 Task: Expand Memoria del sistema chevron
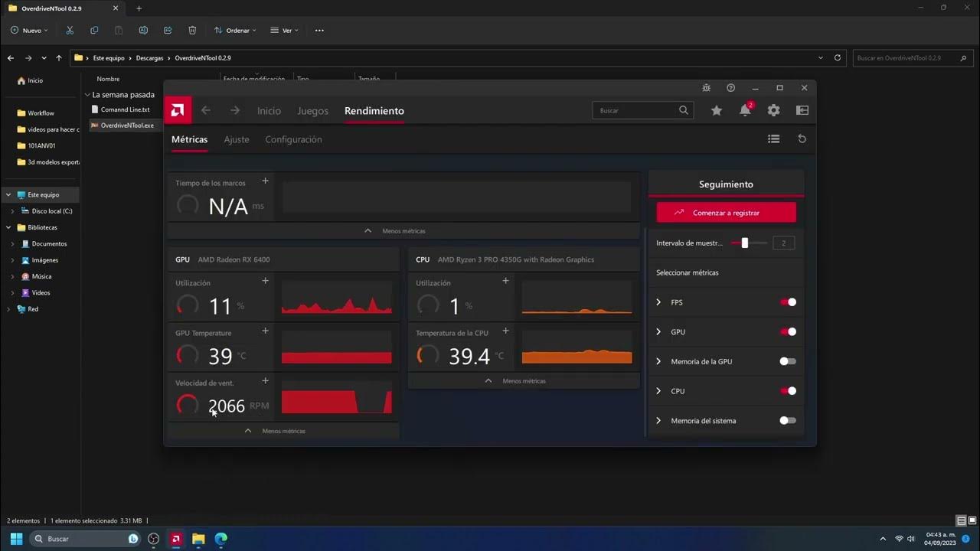pos(658,420)
